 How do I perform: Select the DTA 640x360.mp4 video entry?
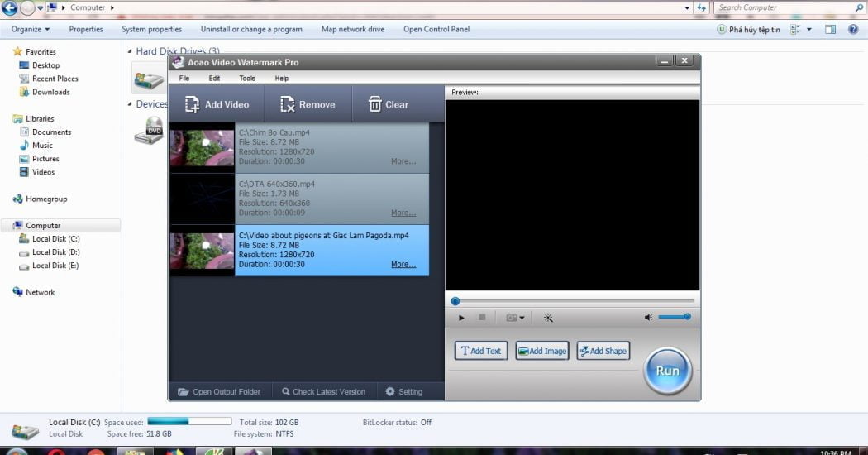(331, 199)
